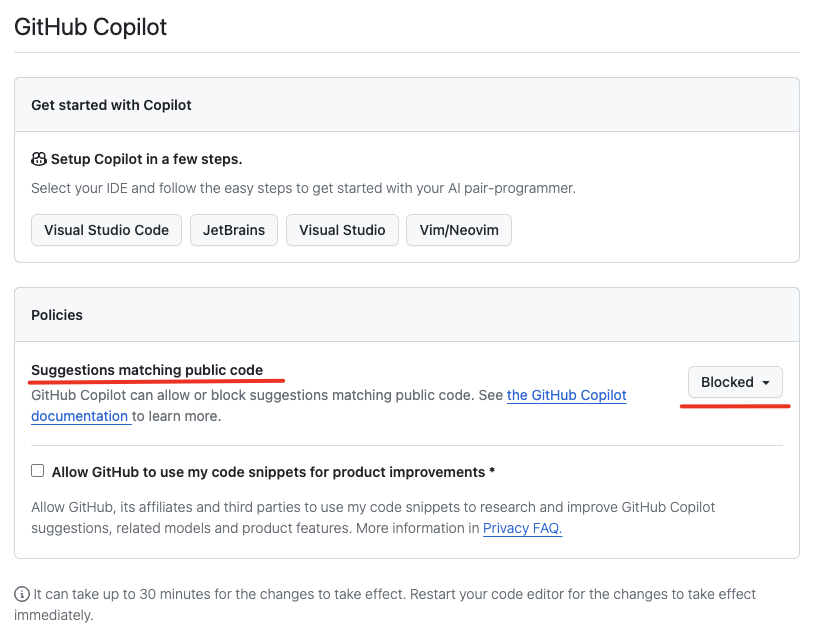Click the info icon near 30 minutes note
814x634 pixels.
tap(22, 594)
